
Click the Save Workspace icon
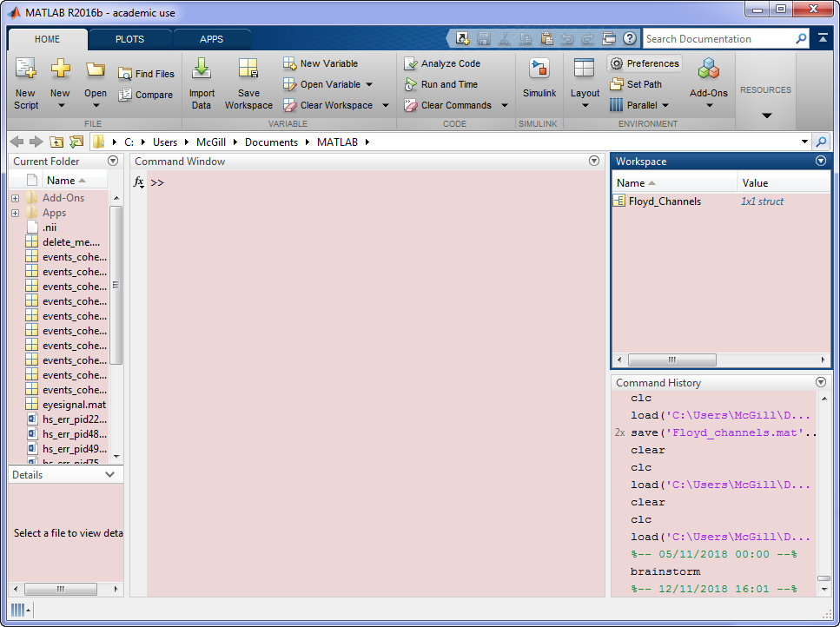tap(248, 69)
